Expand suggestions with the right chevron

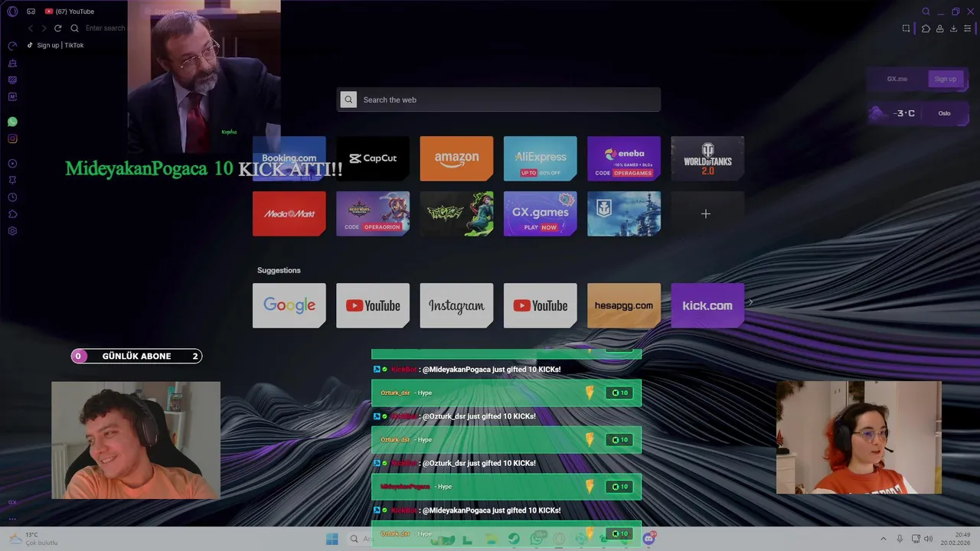click(750, 302)
